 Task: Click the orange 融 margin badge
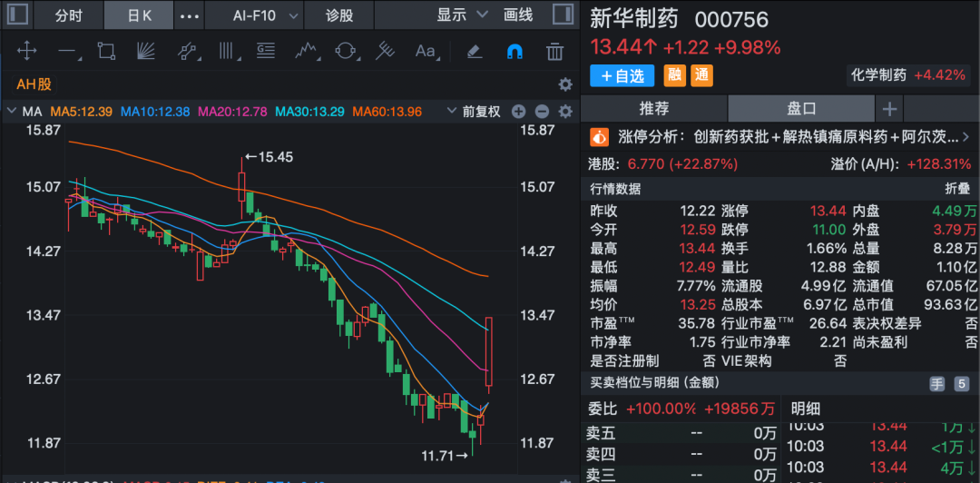pos(674,75)
